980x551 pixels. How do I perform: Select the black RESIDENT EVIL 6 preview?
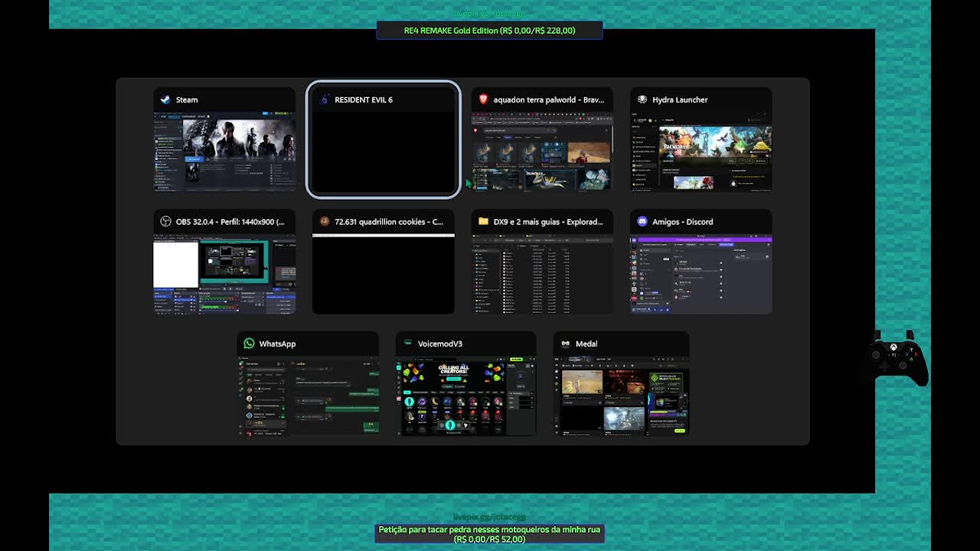383,152
